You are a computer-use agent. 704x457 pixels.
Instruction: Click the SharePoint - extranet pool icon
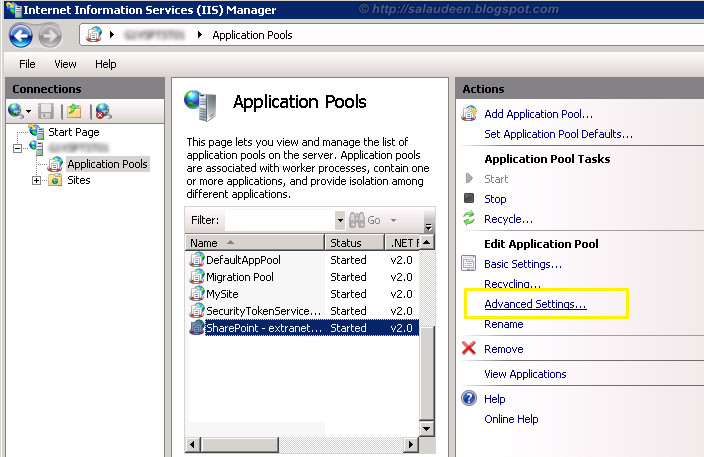[x=197, y=328]
